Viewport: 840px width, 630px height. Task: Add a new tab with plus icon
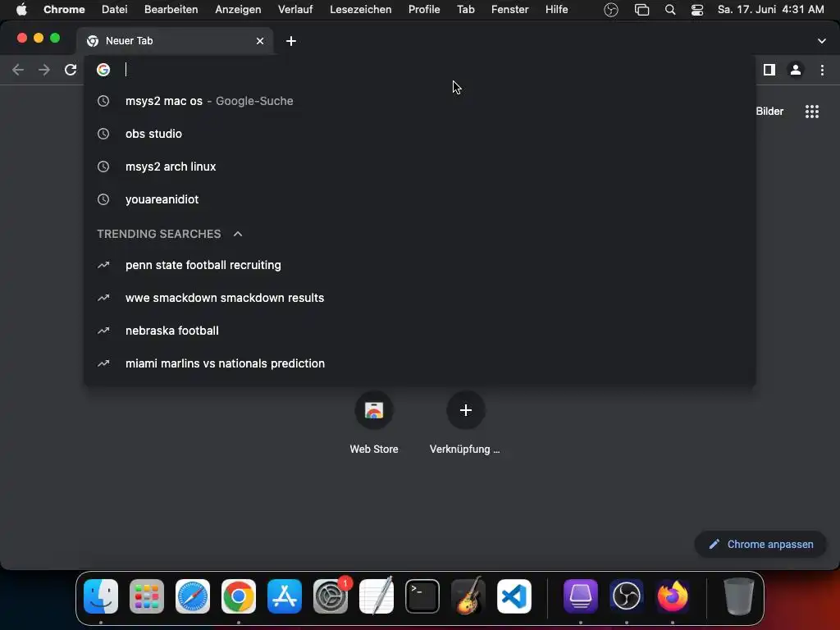point(291,41)
